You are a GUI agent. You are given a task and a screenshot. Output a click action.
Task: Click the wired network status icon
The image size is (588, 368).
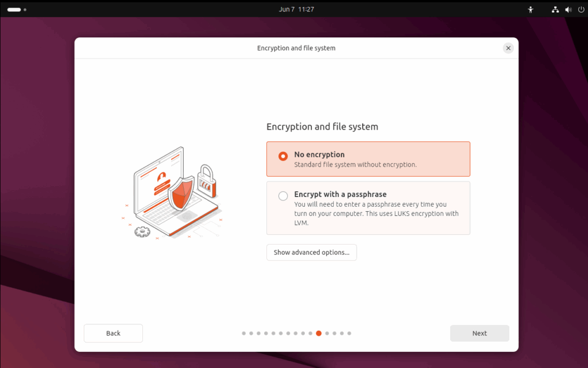(555, 10)
